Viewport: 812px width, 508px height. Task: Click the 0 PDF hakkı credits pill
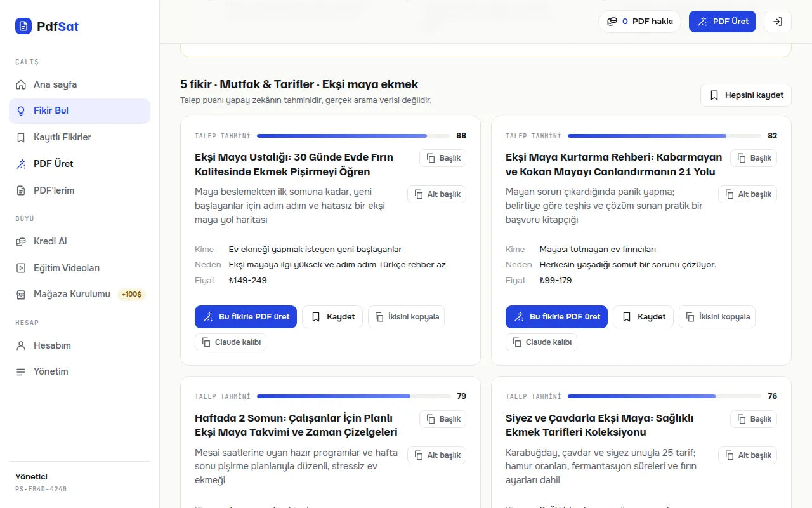(x=639, y=22)
